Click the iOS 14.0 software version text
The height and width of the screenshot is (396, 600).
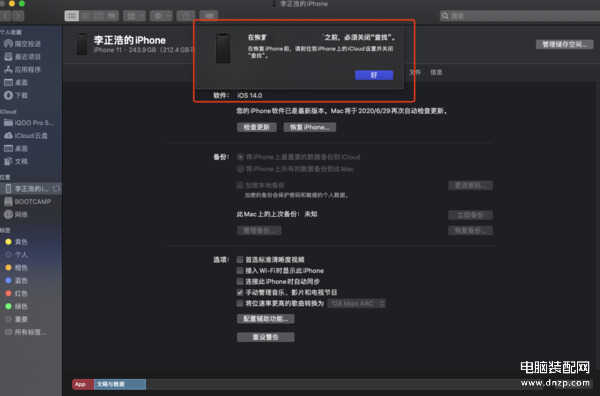tap(249, 95)
